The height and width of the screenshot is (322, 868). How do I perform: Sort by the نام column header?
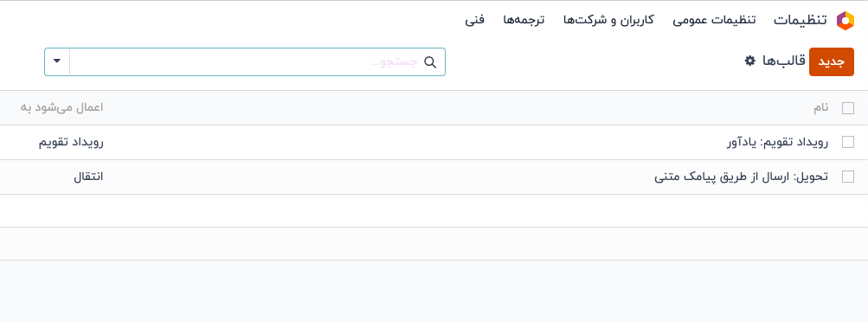coord(821,108)
